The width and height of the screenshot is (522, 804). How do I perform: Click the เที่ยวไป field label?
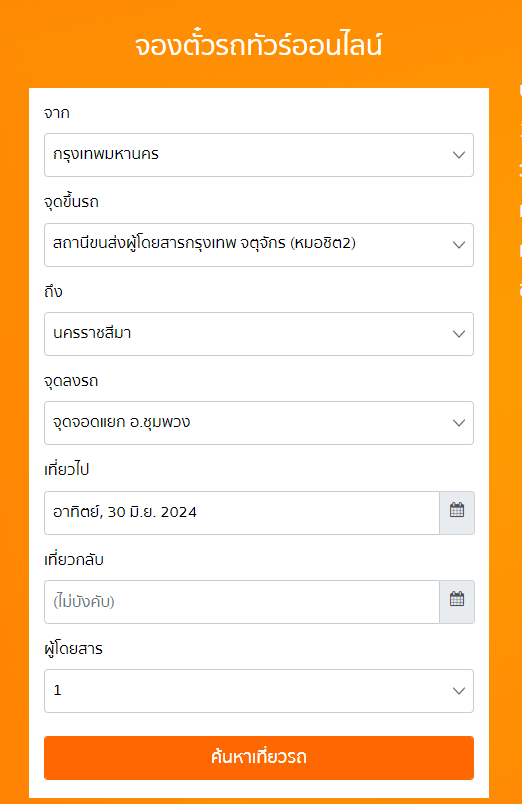pyautogui.click(x=67, y=469)
